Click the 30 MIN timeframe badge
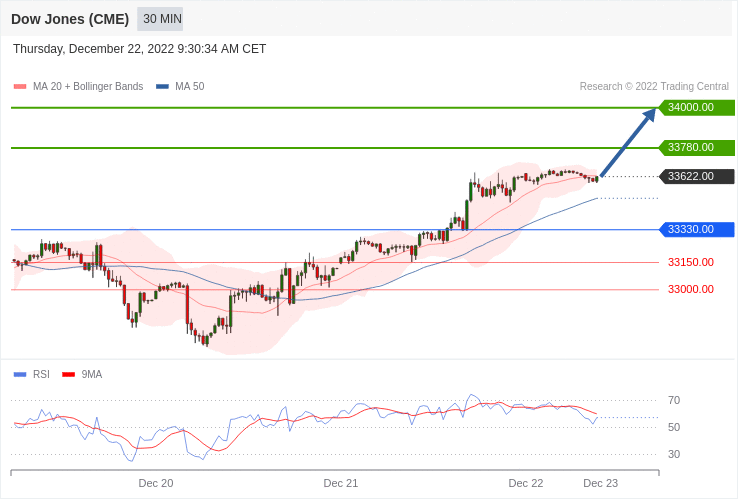738x500 pixels. coord(160,19)
